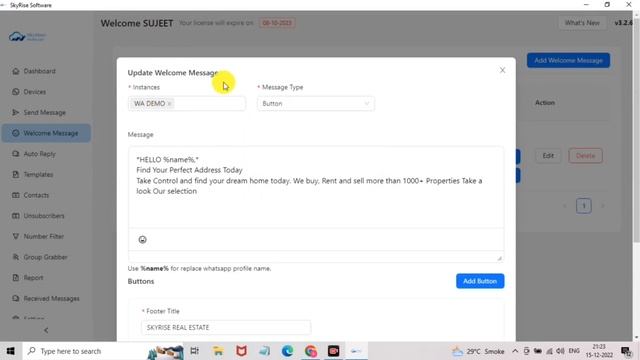Select Welcome Message sidebar item

(x=46, y=133)
